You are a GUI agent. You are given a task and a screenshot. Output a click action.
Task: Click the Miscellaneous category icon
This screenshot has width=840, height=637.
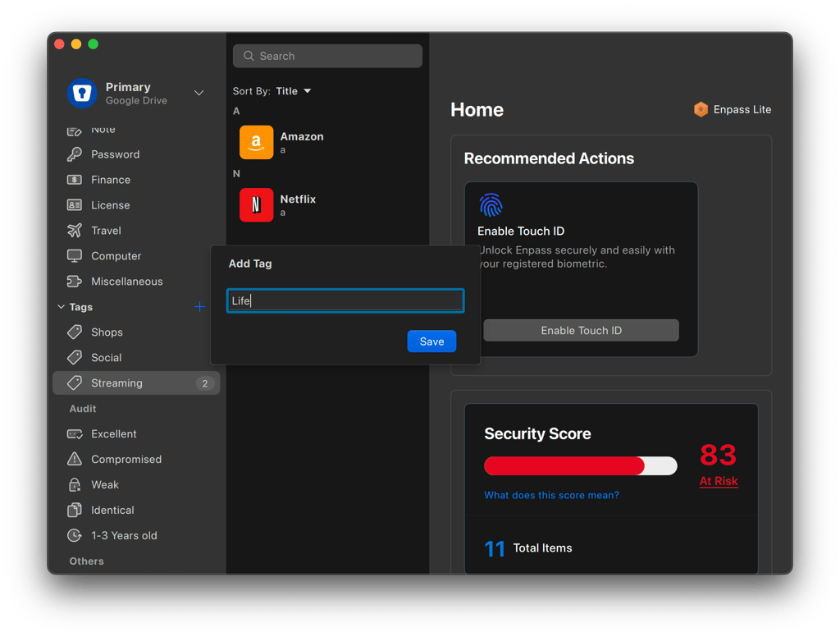point(75,281)
